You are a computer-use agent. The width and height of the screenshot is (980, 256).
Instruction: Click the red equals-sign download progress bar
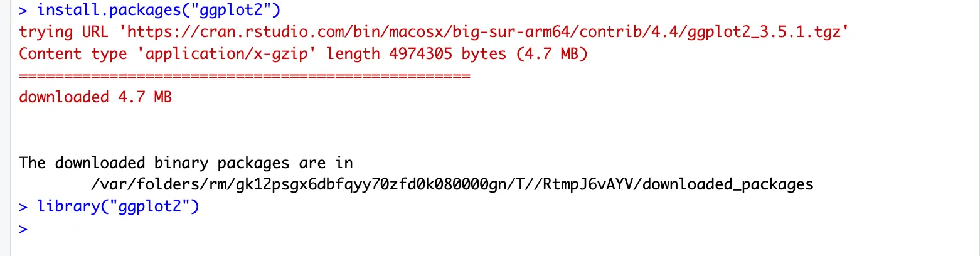[245, 75]
